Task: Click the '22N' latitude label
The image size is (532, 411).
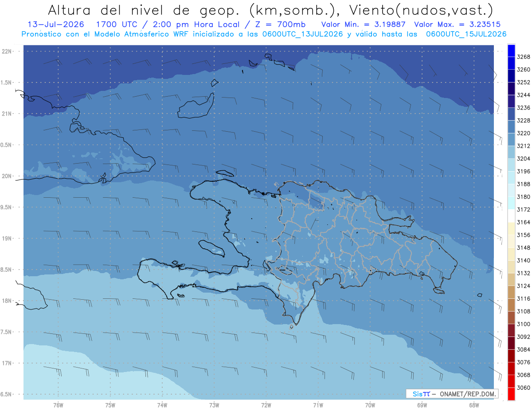Action: 7,51
